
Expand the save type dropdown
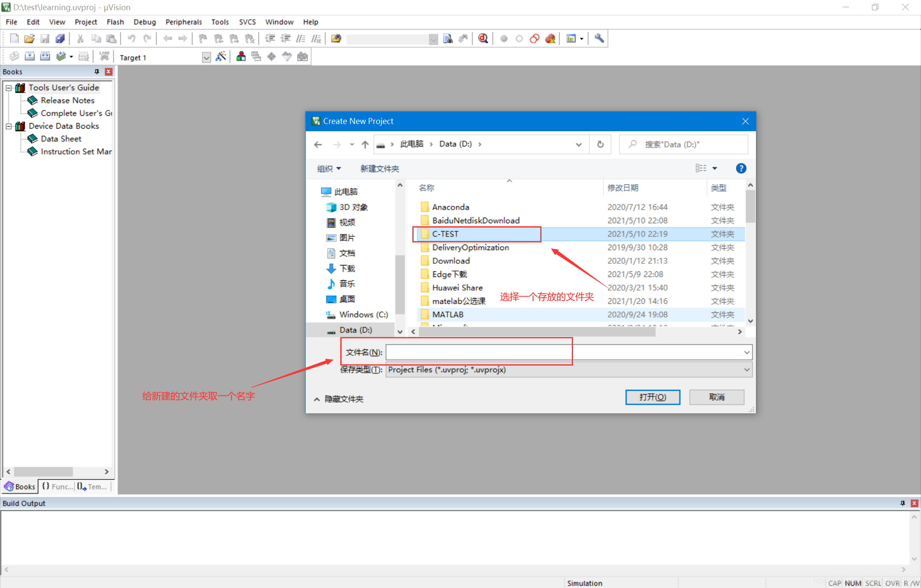click(x=747, y=370)
